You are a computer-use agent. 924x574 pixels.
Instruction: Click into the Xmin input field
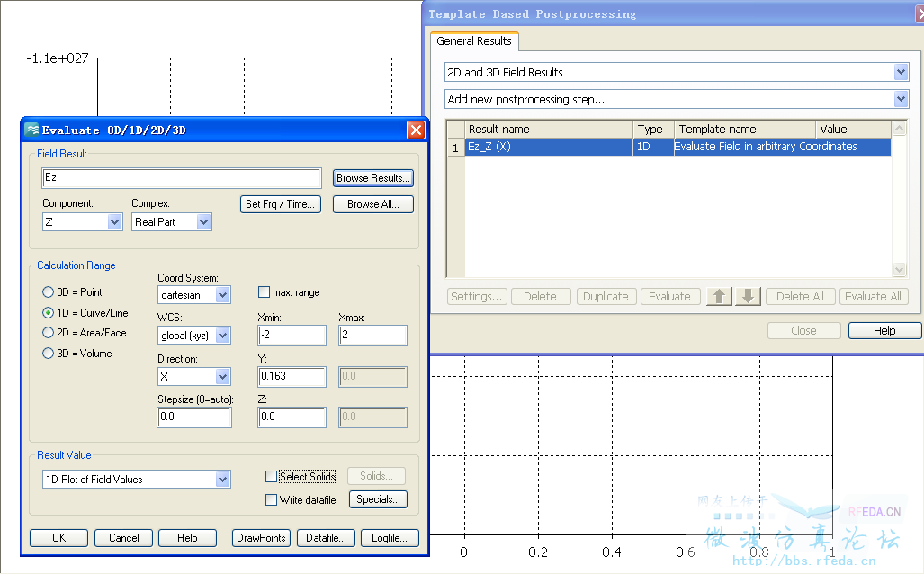click(292, 336)
